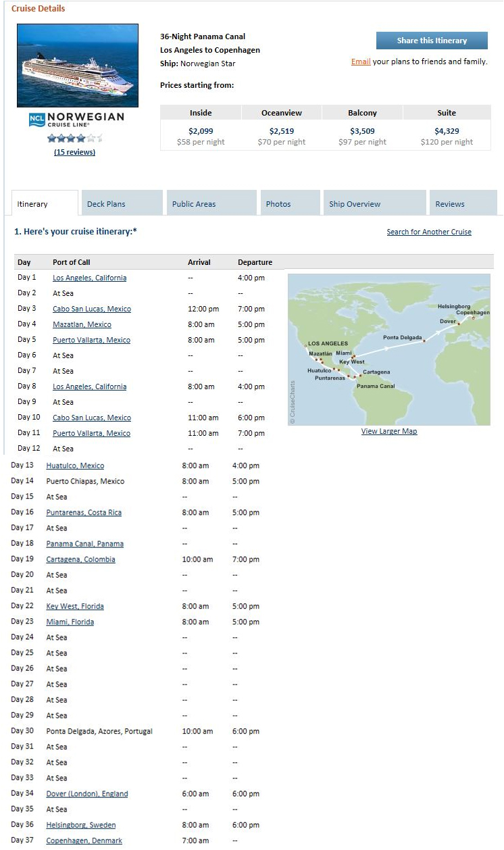Open the Miami, Florida port link
504x850 pixels.
70,622
